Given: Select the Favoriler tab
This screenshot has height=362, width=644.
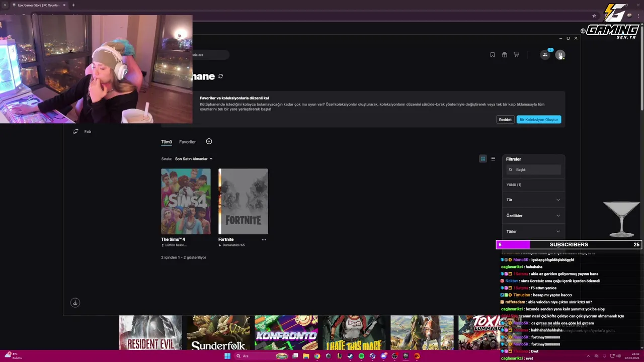Looking at the screenshot, I should coord(187,142).
